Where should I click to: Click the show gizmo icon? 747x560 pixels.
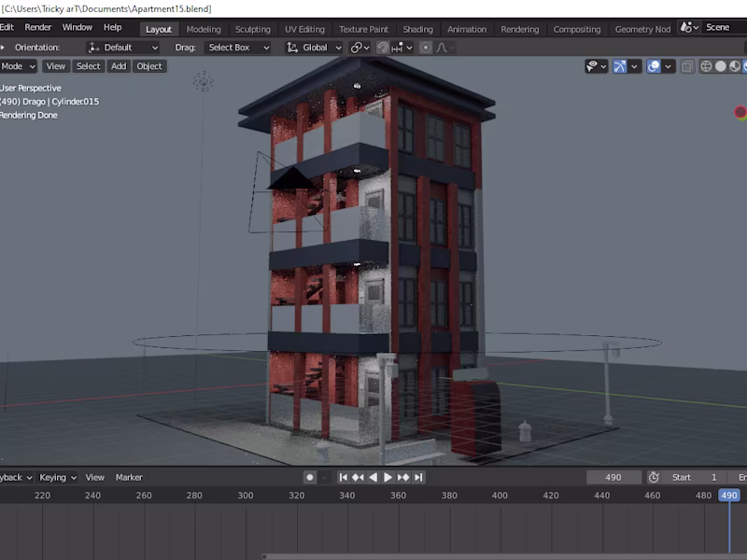[x=620, y=66]
